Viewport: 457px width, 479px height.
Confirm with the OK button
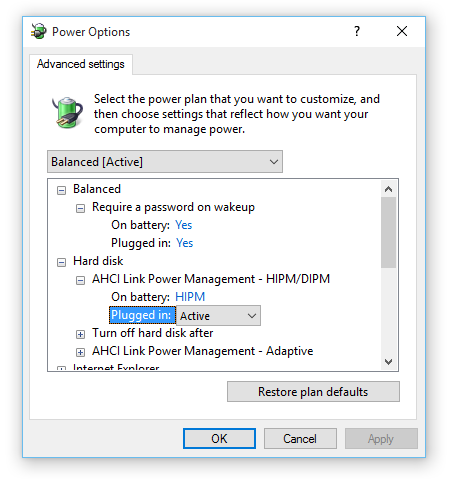219,439
